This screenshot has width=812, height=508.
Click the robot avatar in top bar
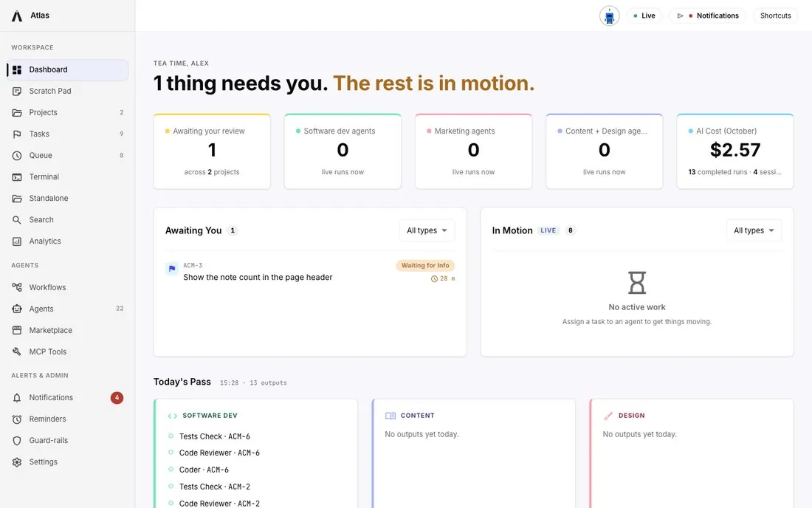[x=610, y=16]
